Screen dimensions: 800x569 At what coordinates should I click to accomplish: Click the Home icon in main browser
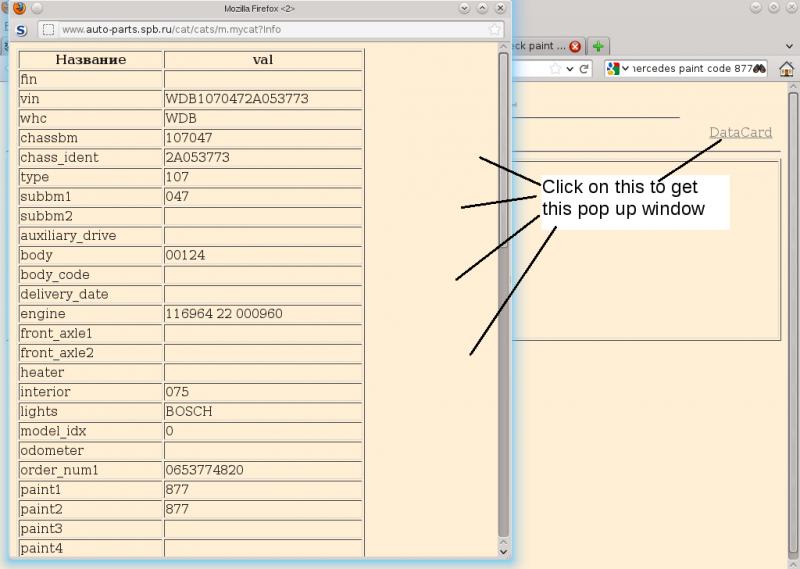point(787,69)
